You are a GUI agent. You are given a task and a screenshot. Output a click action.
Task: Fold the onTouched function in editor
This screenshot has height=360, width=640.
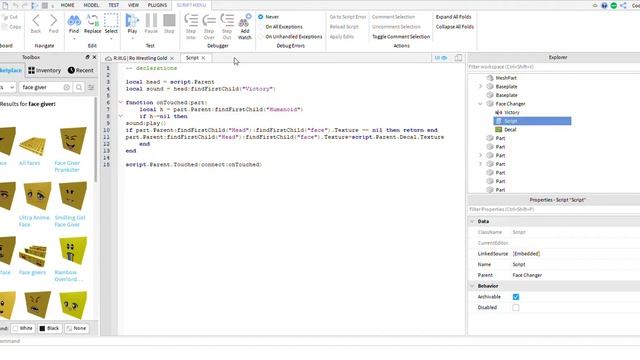121,102
